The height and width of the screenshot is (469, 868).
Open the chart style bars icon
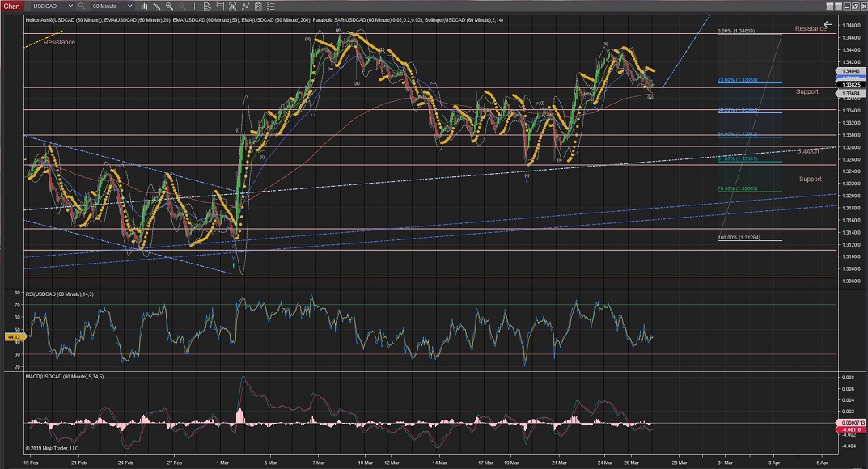tap(145, 6)
